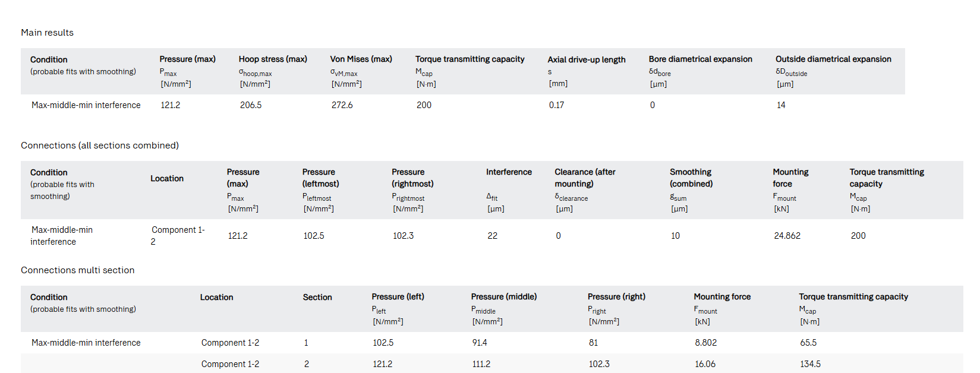
Task: Click the "Main results" section heading
Action: (47, 33)
